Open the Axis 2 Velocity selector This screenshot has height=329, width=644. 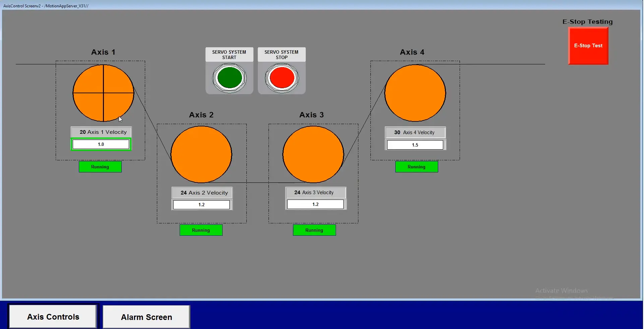pyautogui.click(x=201, y=193)
